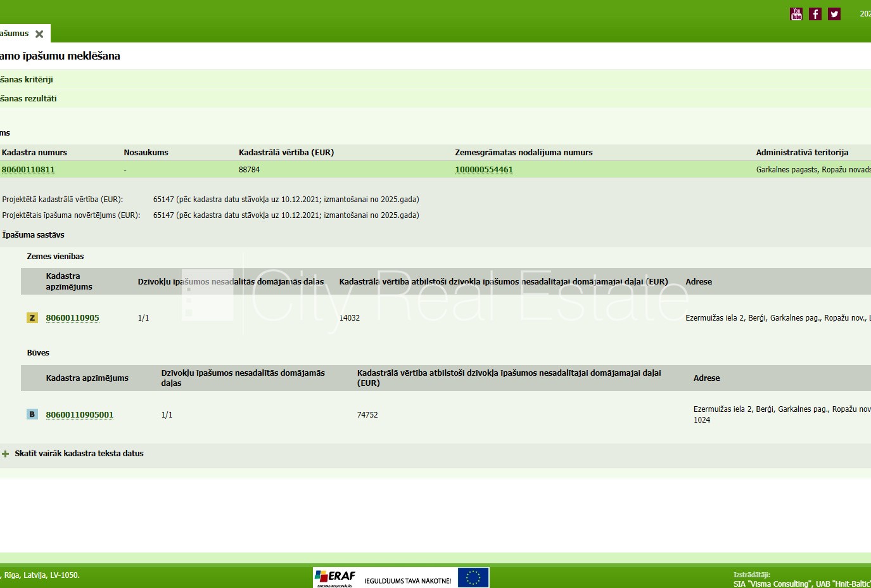
Task: Click Administratīvā teritorija column header
Action: point(802,153)
